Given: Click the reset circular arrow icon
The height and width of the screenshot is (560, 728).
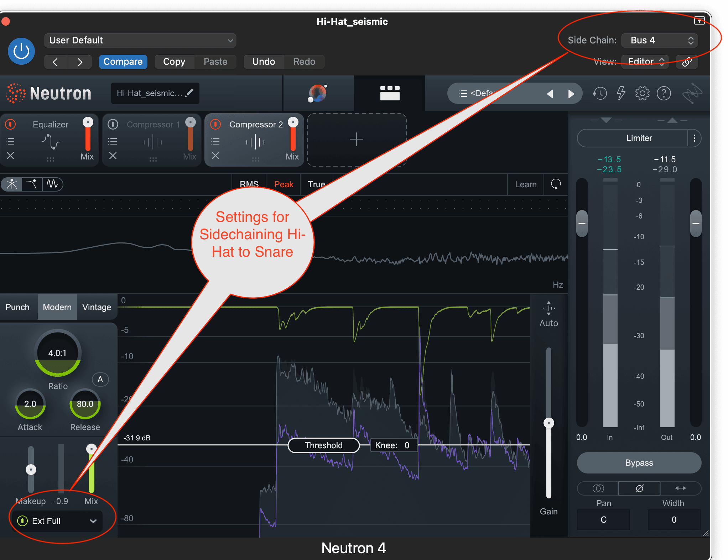Looking at the screenshot, I should [556, 184].
